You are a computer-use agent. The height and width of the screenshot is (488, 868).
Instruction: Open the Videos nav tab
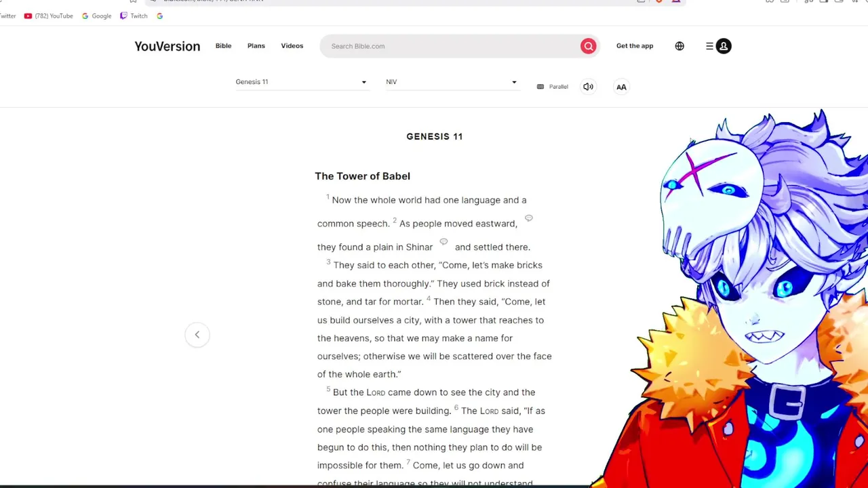pos(292,46)
